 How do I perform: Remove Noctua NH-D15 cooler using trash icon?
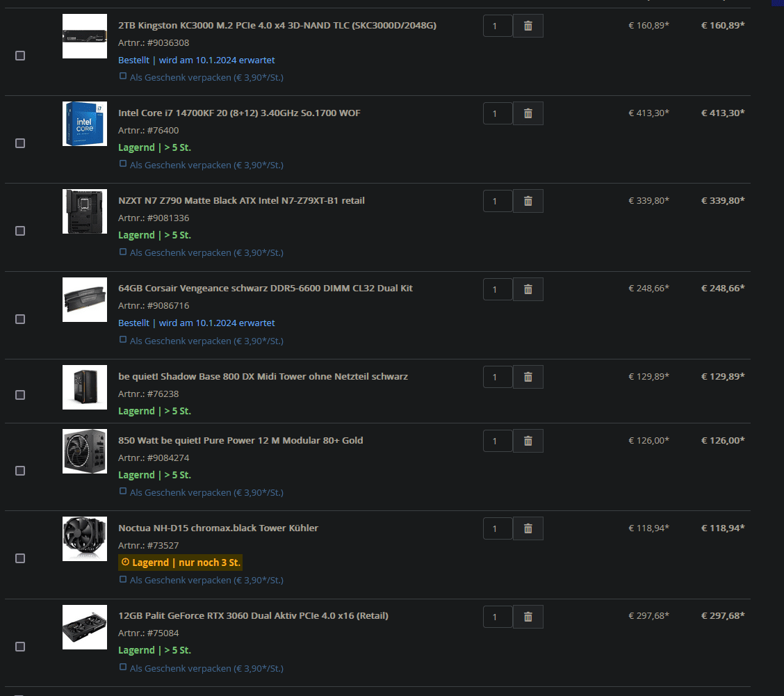point(528,528)
